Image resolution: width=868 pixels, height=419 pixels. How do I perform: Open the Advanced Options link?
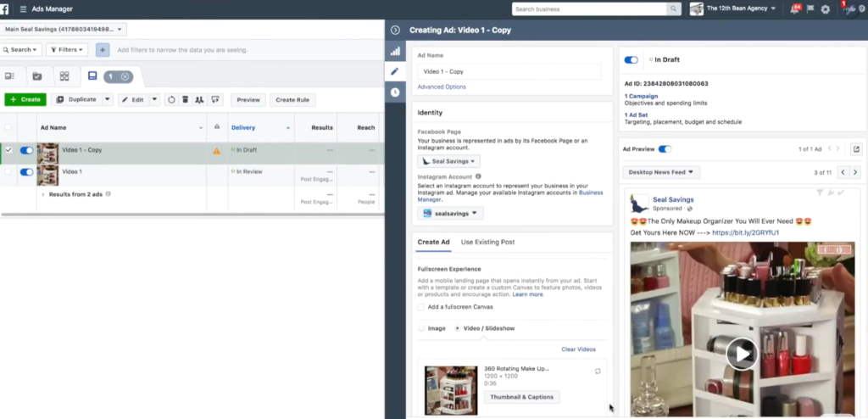coord(442,87)
